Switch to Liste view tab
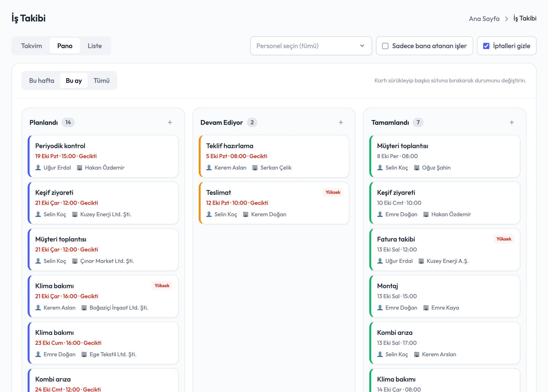548x392 pixels. click(95, 46)
